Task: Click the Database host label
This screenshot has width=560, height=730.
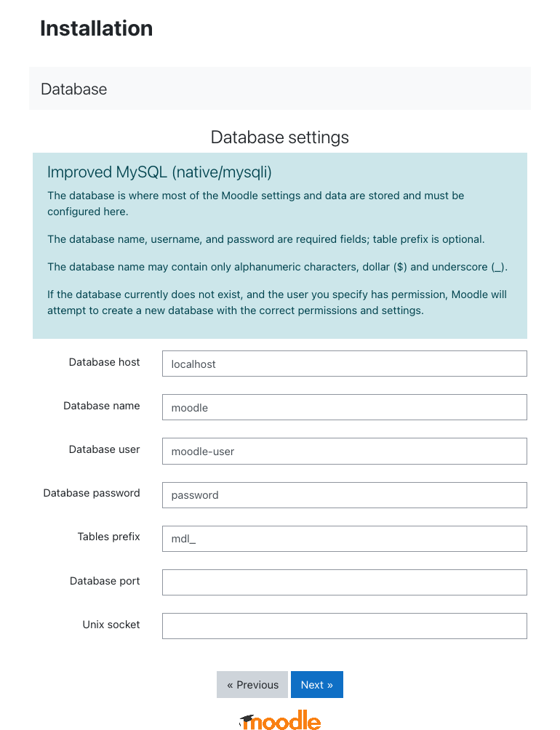Action: 104,362
